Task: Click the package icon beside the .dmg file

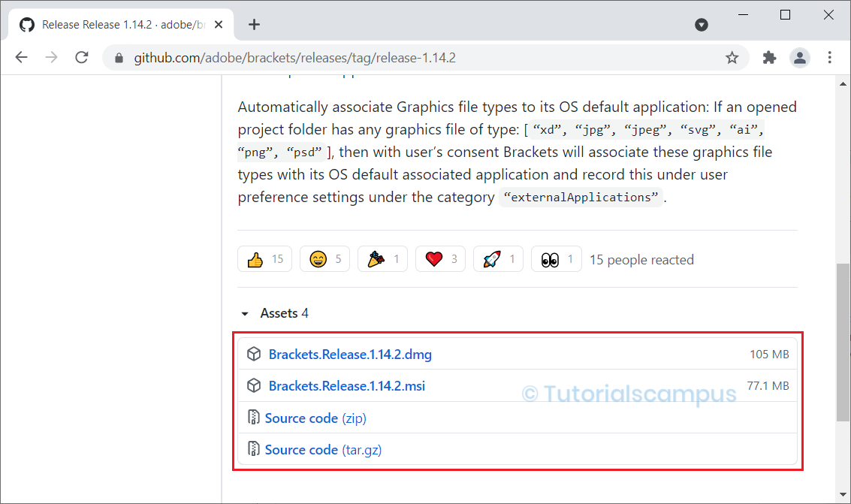Action: pyautogui.click(x=254, y=354)
